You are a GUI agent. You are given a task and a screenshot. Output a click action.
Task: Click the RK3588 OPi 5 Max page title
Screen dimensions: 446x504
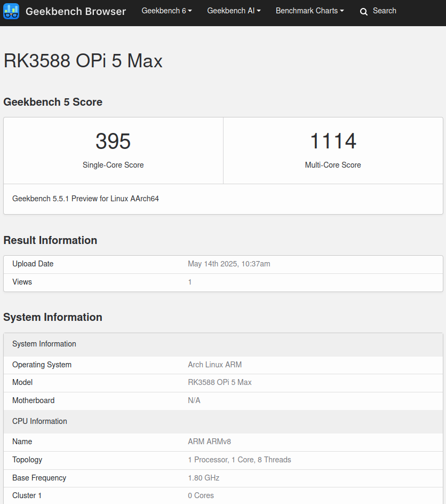tap(83, 60)
